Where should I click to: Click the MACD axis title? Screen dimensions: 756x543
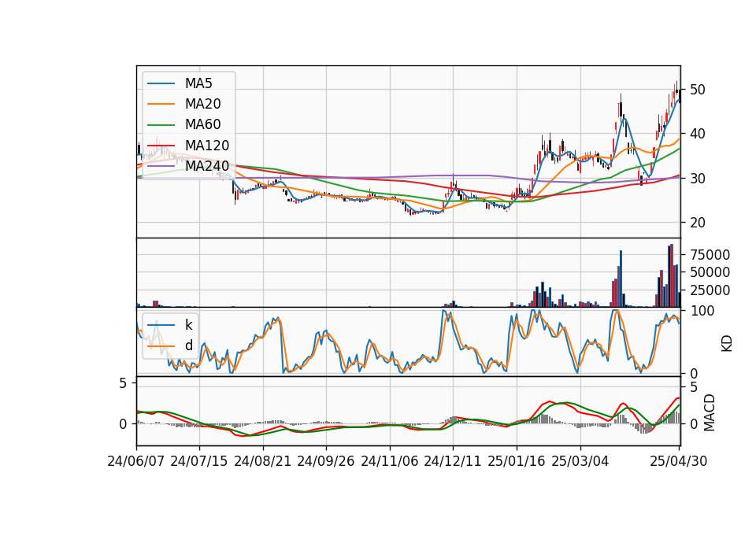coord(709,412)
